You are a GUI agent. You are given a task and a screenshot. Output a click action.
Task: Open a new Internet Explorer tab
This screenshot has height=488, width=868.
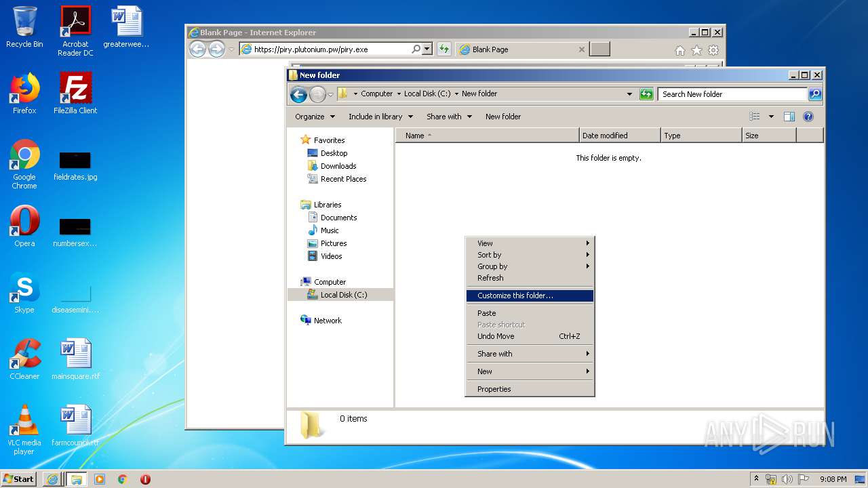[599, 49]
